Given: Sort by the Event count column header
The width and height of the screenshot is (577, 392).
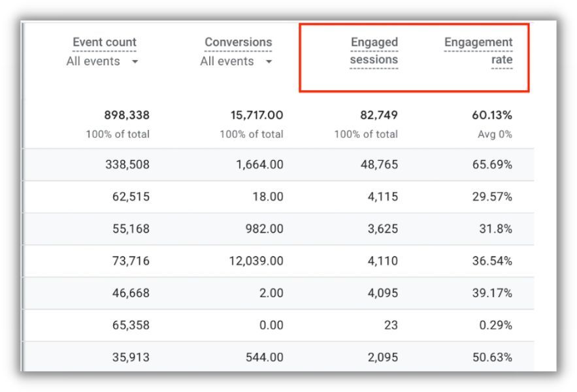Looking at the screenshot, I should pos(105,42).
